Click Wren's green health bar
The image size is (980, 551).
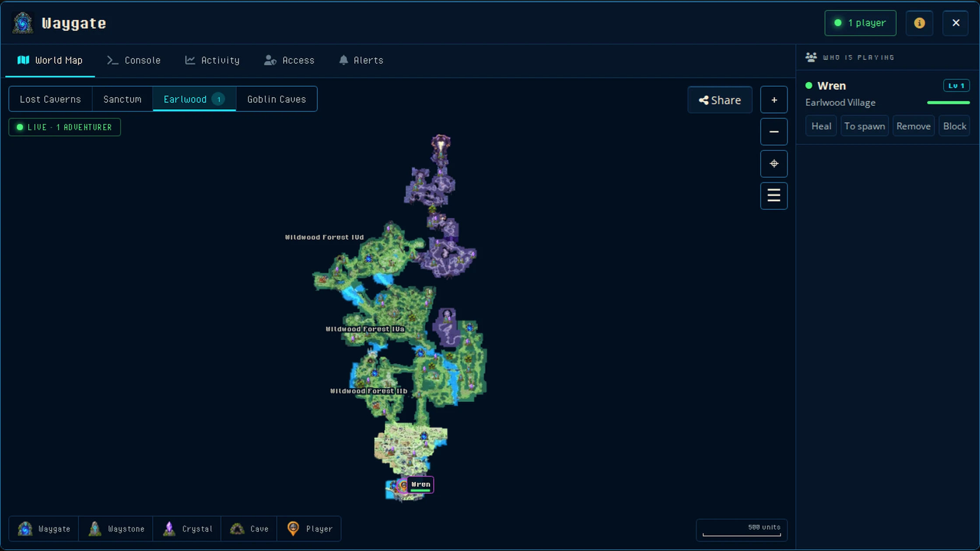coord(948,103)
